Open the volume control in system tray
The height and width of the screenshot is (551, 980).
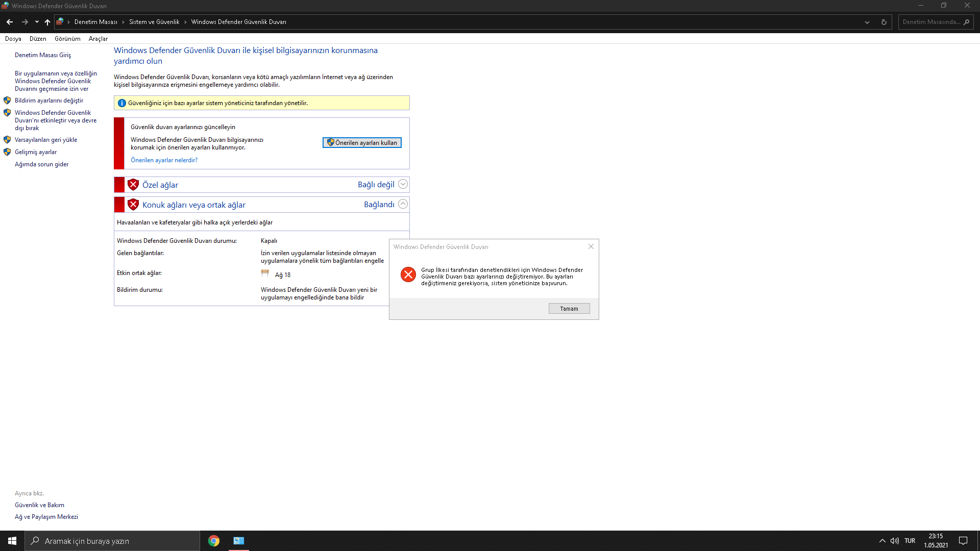coord(895,541)
